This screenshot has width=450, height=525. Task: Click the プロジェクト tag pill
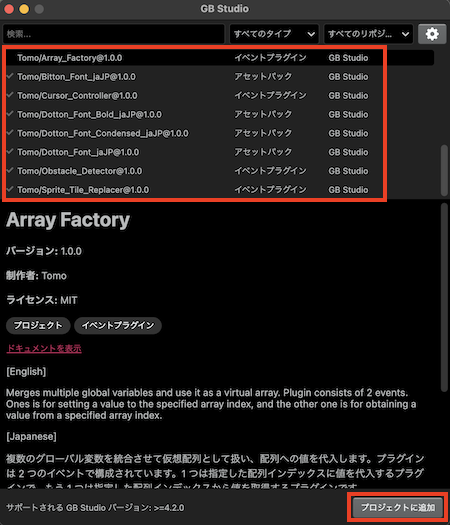38,325
